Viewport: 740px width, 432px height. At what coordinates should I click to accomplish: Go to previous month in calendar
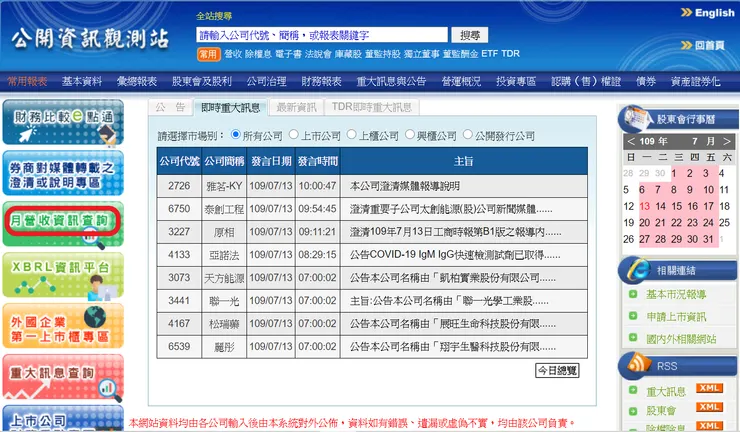pyautogui.click(x=631, y=141)
